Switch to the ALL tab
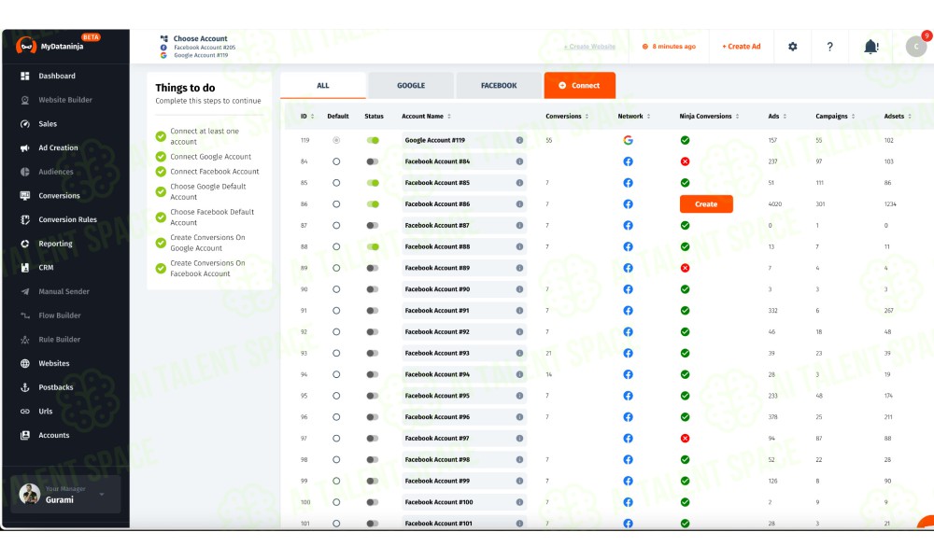The width and height of the screenshot is (934, 560). click(323, 86)
